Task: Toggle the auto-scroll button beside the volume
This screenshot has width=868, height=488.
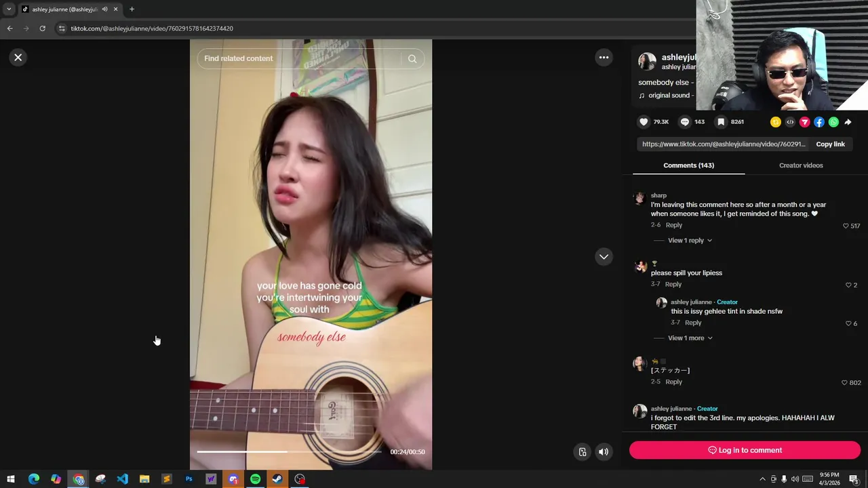Action: (582, 452)
